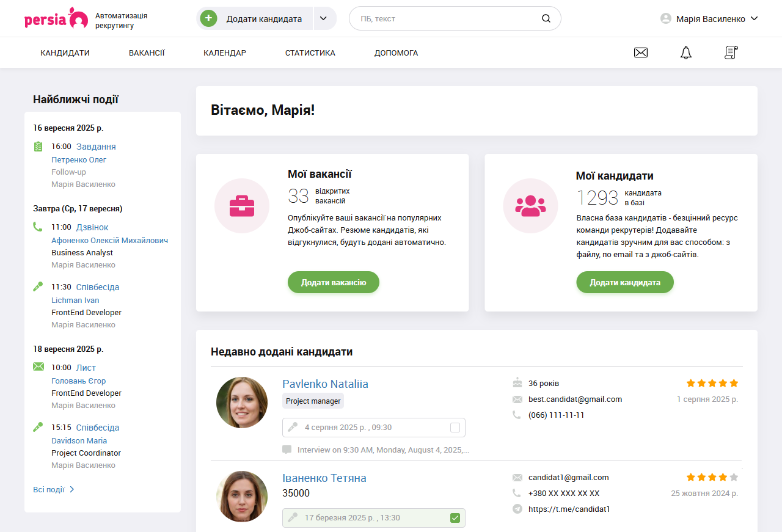The image size is (782, 532).
Task: Open Pavlenko Nataliia's profile link
Action: (324, 384)
